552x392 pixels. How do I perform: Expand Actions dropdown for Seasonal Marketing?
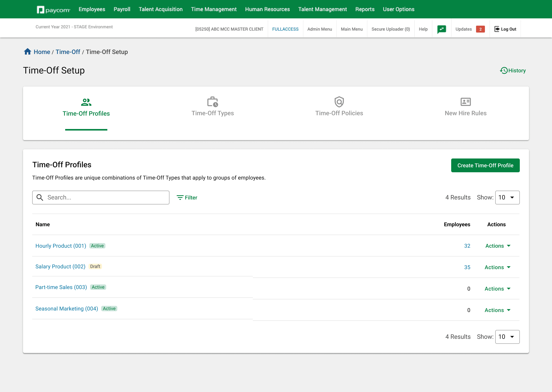497,310
